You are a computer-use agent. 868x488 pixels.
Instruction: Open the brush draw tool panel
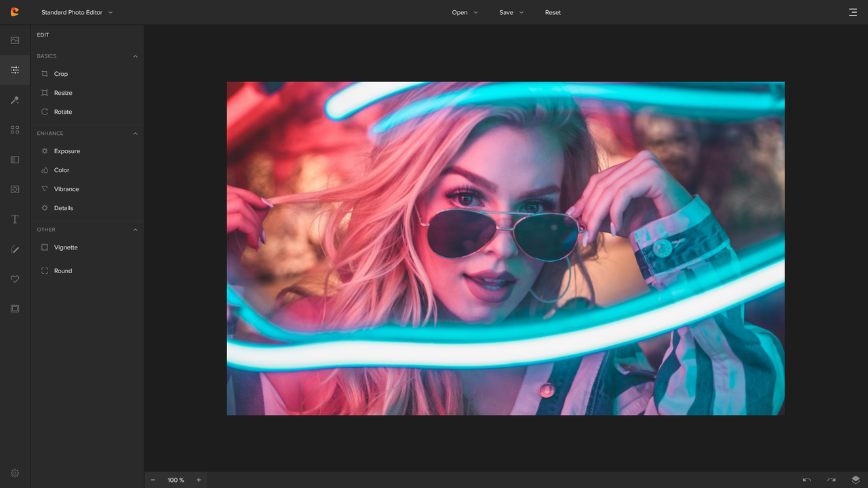tap(15, 249)
